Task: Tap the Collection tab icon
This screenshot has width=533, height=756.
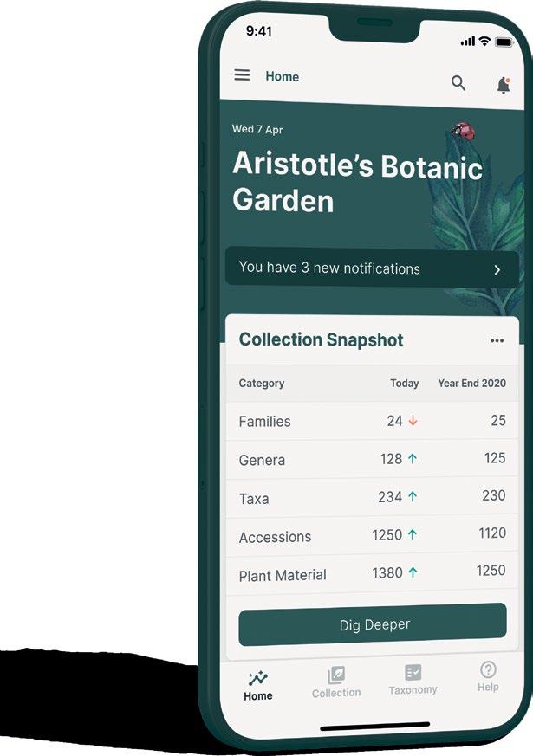Action: 336,675
